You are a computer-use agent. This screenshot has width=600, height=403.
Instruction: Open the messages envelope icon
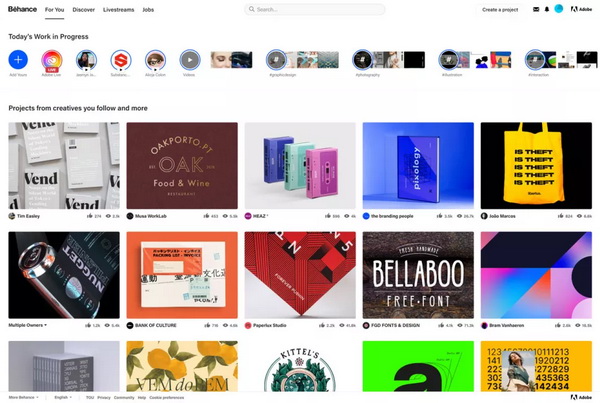tap(536, 9)
